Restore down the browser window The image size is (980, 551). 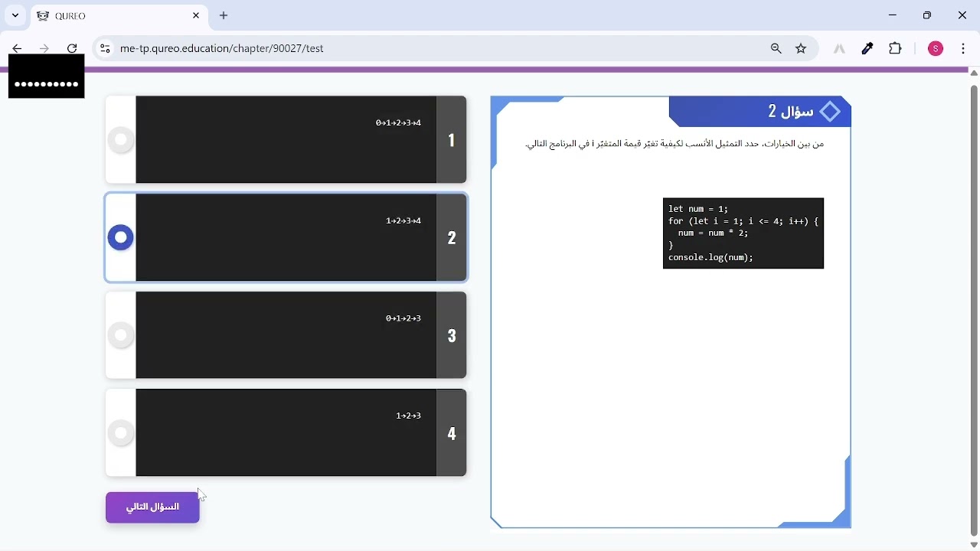(x=929, y=15)
